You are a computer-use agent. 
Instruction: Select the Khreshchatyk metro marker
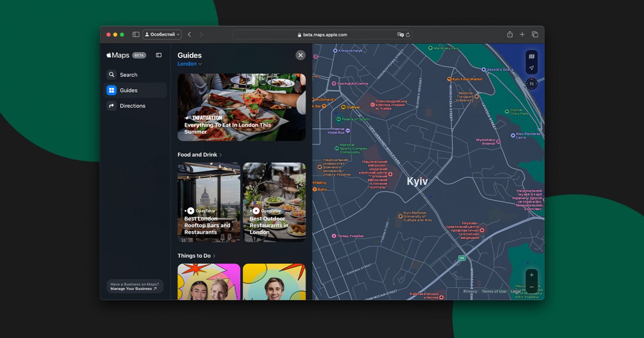point(335,50)
